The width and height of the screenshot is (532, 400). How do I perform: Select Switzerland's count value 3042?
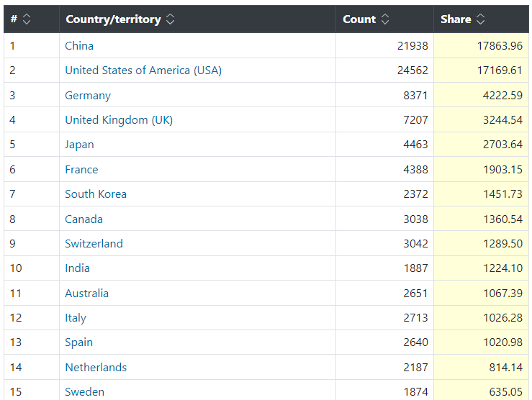tap(415, 244)
